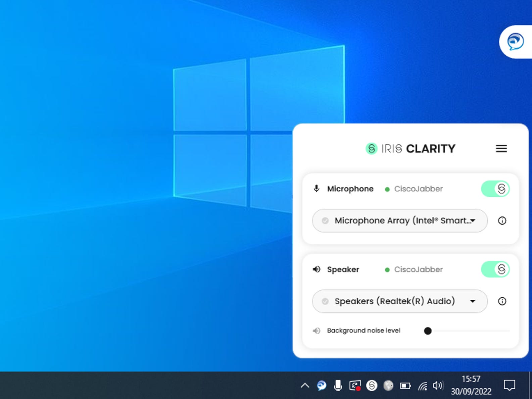Viewport: 532px width, 399px height.
Task: Show hidden system tray icons
Action: coord(305,385)
